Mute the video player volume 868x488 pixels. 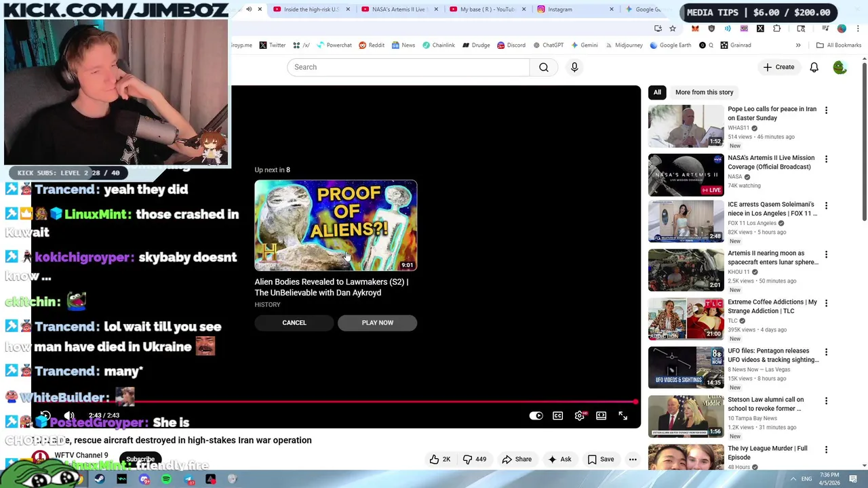click(x=69, y=415)
